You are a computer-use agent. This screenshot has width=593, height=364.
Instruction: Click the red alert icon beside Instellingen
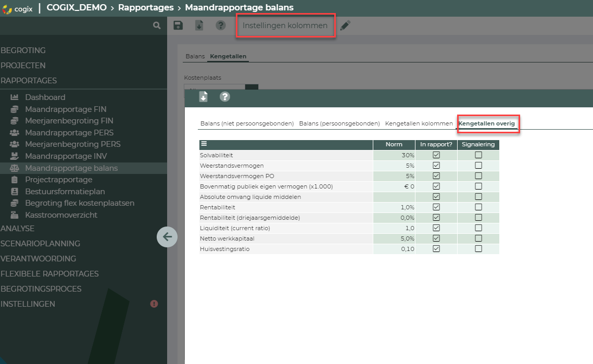[x=154, y=304]
